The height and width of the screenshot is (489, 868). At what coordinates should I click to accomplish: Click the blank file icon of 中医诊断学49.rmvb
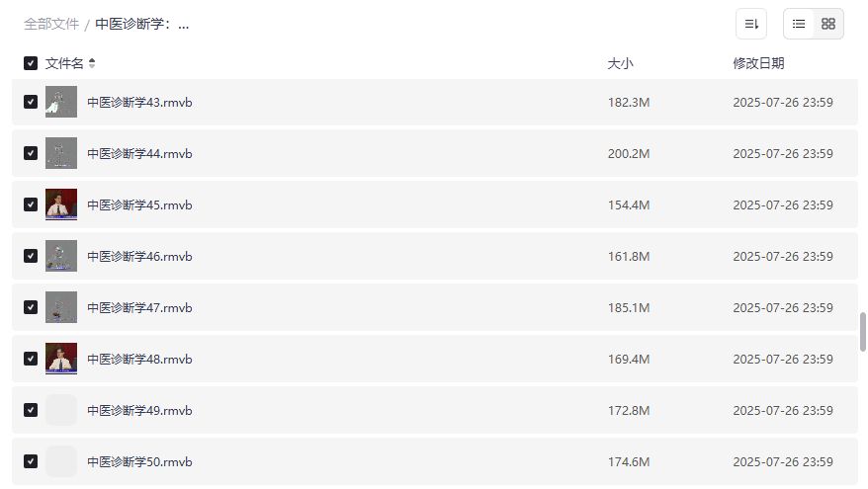pos(61,410)
